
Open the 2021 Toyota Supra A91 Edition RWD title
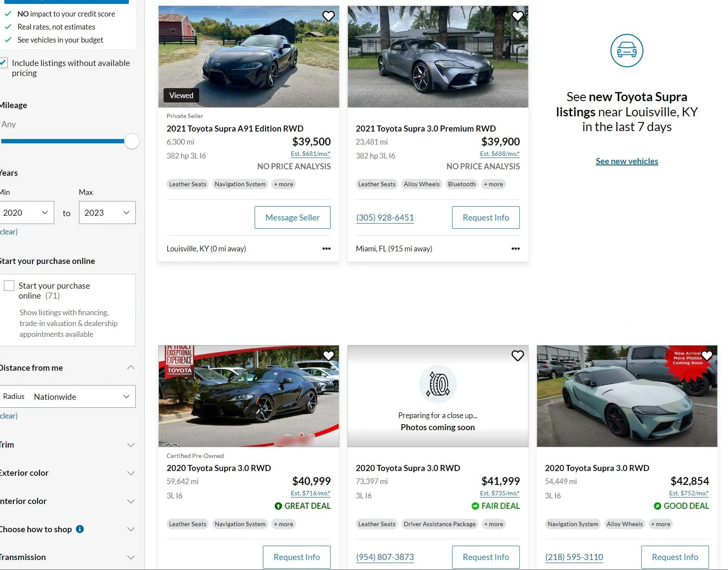click(235, 128)
